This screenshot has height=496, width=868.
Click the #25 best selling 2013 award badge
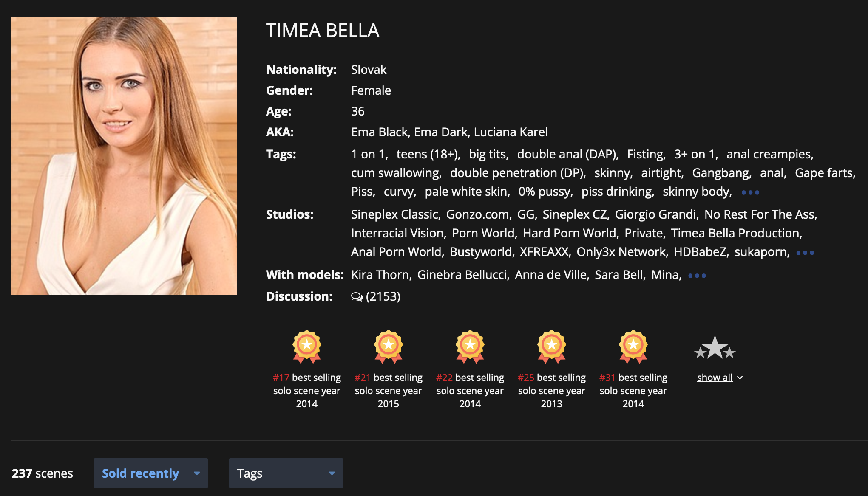point(551,346)
